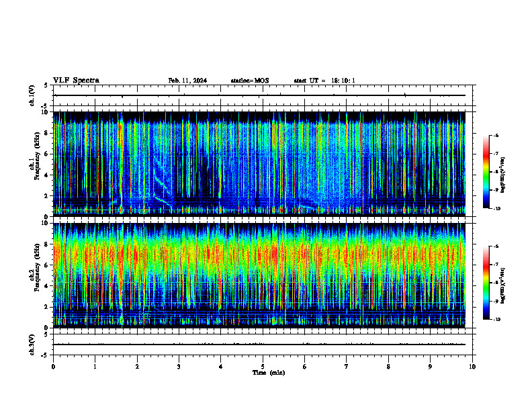This screenshot has width=532, height=411.
Task: Click the "10" tick on the time axis
Action: pos(472,367)
